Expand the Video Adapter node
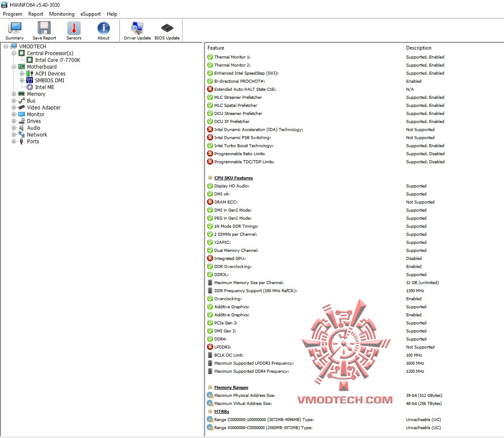Viewport: 504px width, 438px height. [x=14, y=108]
